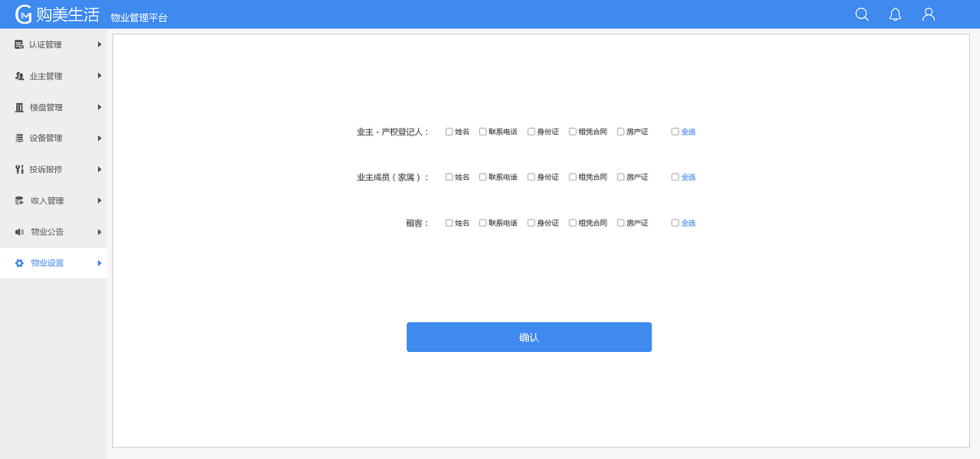The image size is (980, 459).
Task: Expand 收入管理 submenu arrow
Action: tap(100, 200)
